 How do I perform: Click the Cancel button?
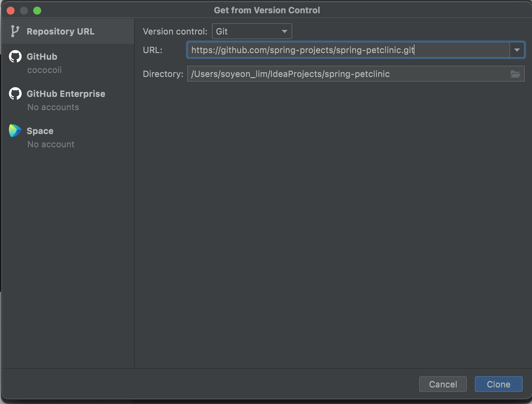point(443,384)
